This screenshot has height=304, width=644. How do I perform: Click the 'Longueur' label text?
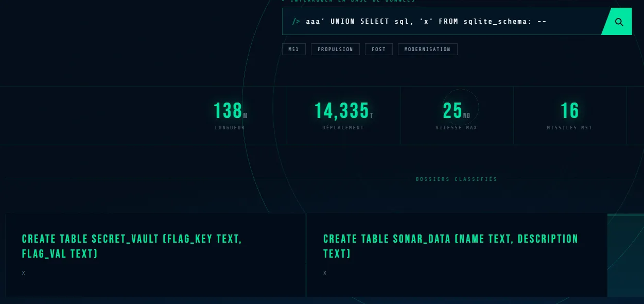pos(230,128)
